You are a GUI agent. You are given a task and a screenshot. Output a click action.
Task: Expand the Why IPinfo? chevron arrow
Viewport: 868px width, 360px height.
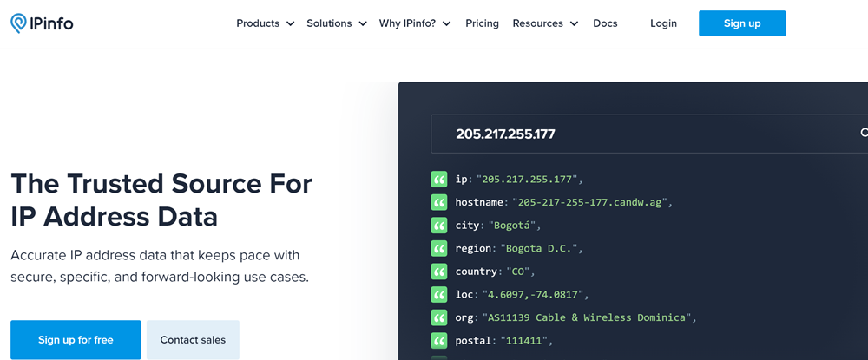447,23
